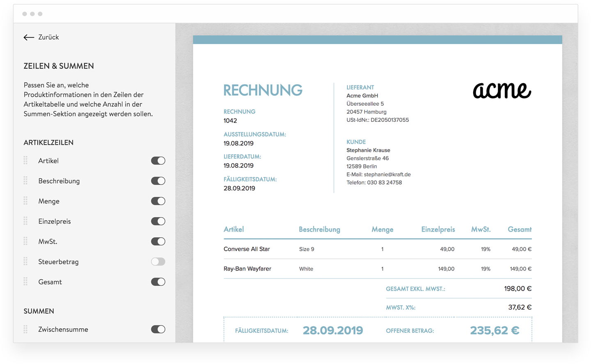Screen dimensions: 591x364
Task: Click drag handle next to Artikel
Action: coord(25,161)
